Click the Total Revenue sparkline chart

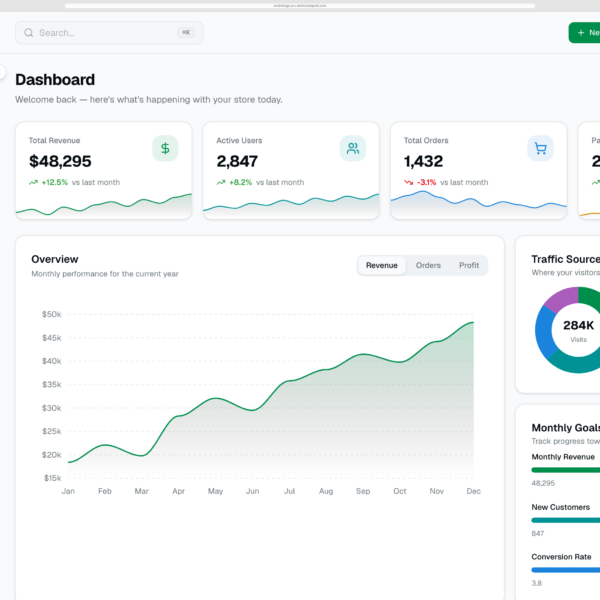click(104, 206)
